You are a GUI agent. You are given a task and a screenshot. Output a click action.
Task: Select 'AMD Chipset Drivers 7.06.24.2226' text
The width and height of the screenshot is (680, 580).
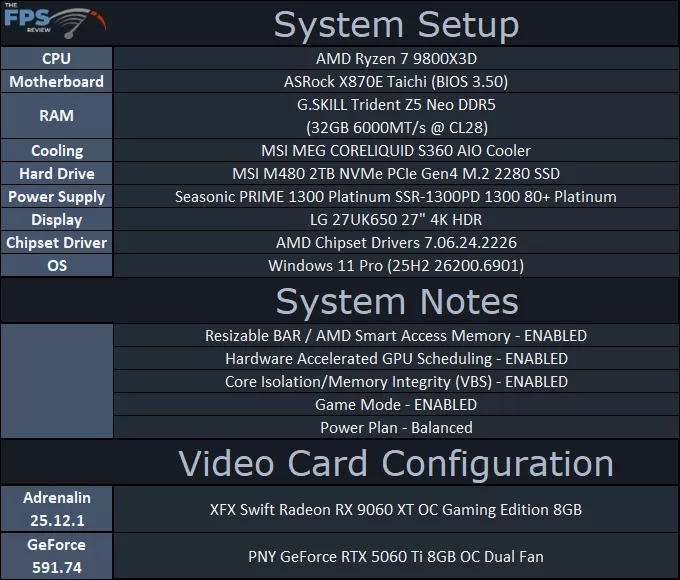396,242
